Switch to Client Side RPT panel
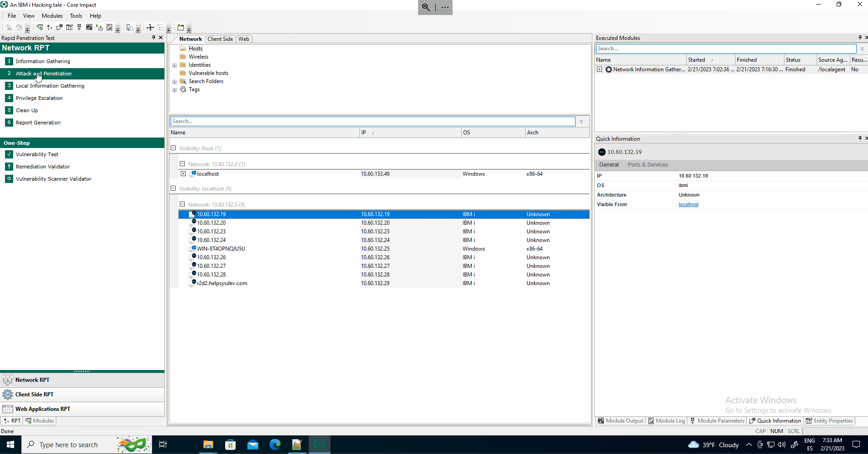This screenshot has width=868, height=454. 82,395
